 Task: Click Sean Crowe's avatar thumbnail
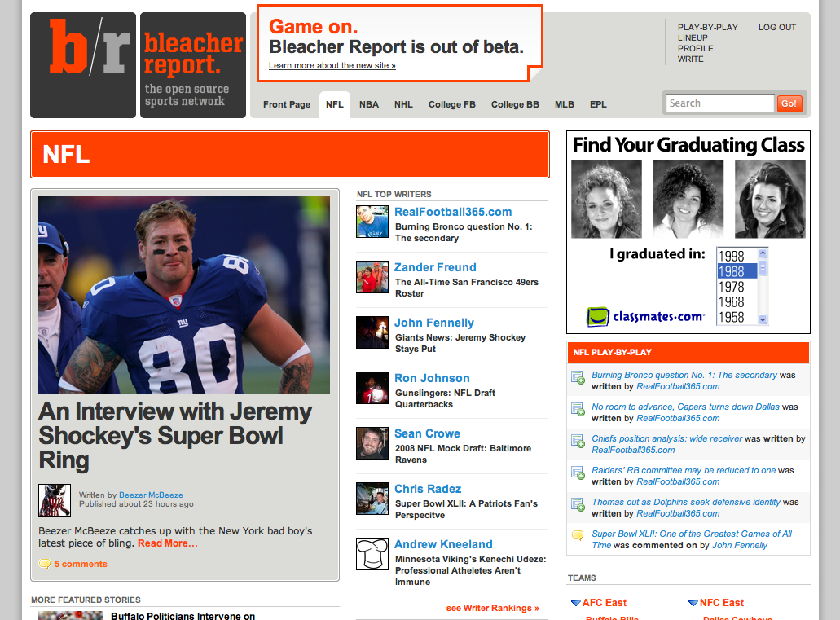(372, 443)
